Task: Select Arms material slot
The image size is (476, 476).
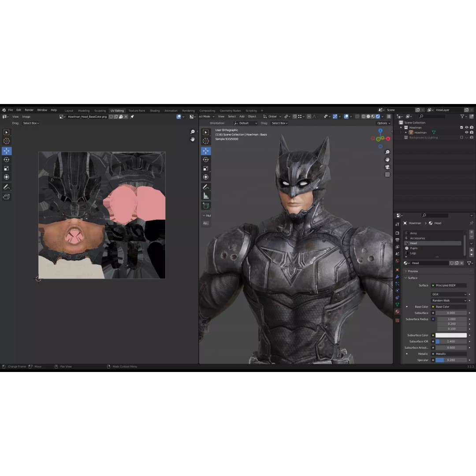Action: point(433,233)
